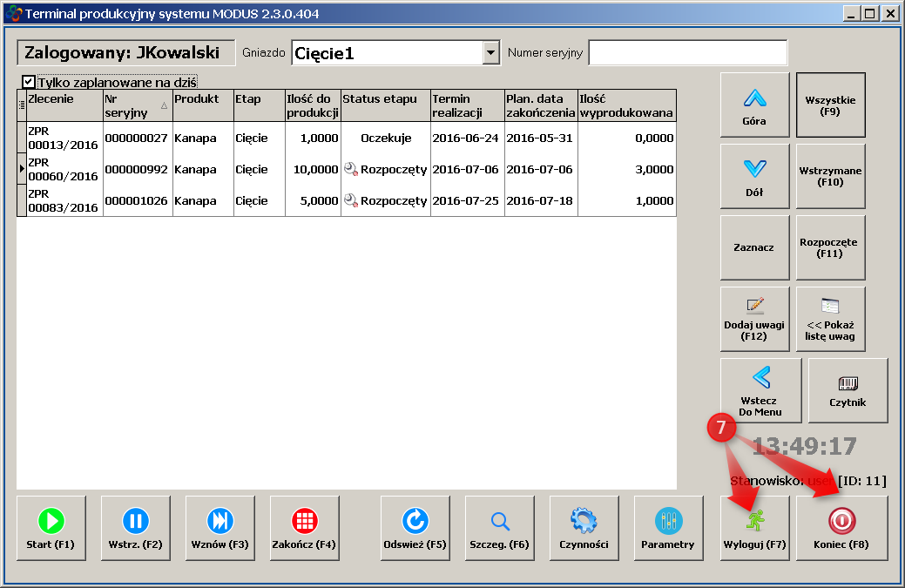Open the Parametry settings
This screenshot has width=905, height=588.
click(668, 528)
